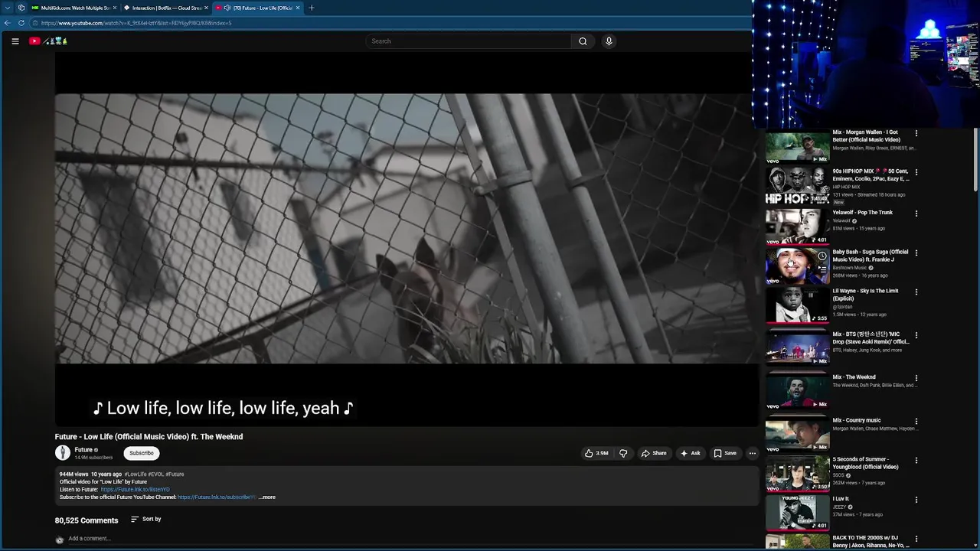Reload the page with refresh icon

pos(21,23)
